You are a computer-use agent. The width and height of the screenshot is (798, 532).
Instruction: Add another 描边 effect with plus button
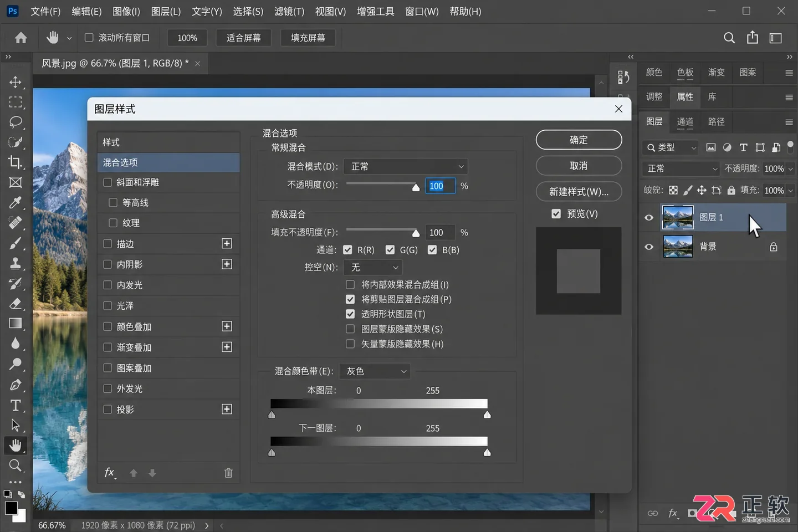(x=227, y=244)
